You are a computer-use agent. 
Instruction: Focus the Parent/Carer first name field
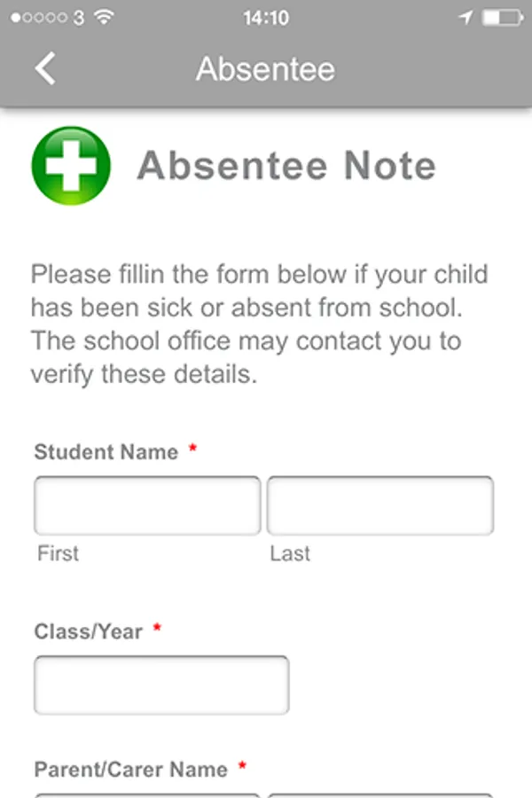[x=147, y=794]
